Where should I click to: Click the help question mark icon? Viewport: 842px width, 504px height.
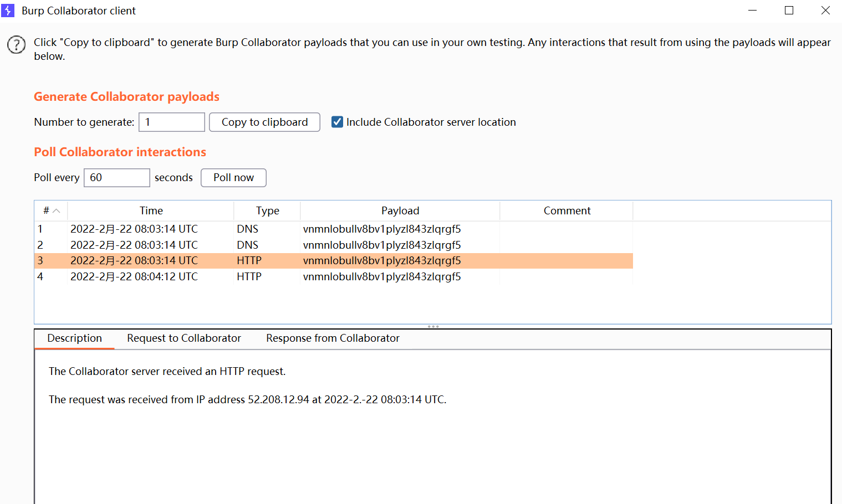click(x=16, y=45)
